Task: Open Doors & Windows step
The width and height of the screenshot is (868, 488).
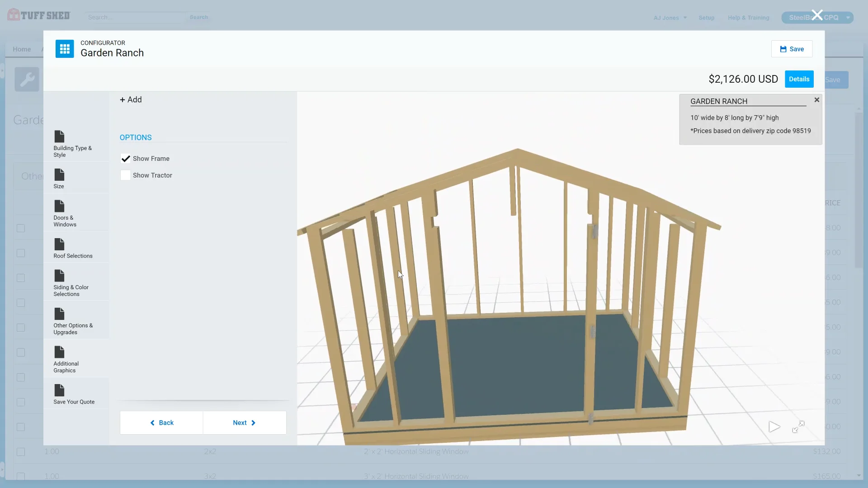Action: (76, 214)
